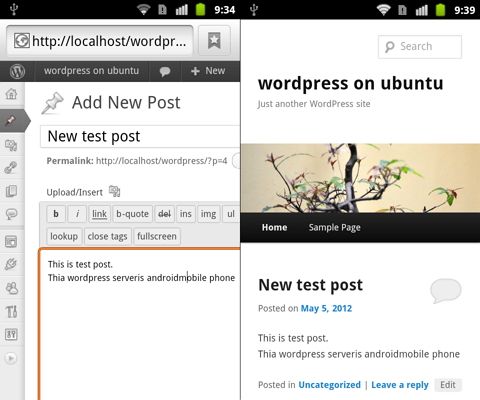Open Sample Page in site navigation
Screen dimensions: 480x400
click(x=334, y=228)
